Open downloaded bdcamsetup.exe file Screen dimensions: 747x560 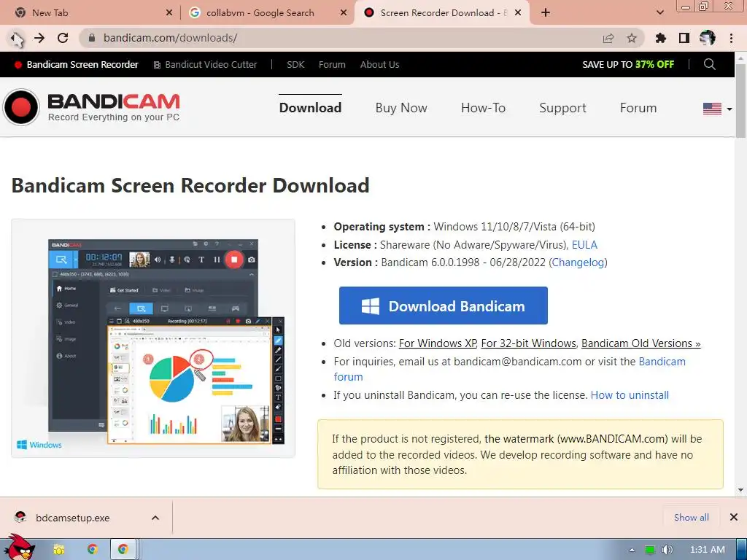[x=72, y=518]
